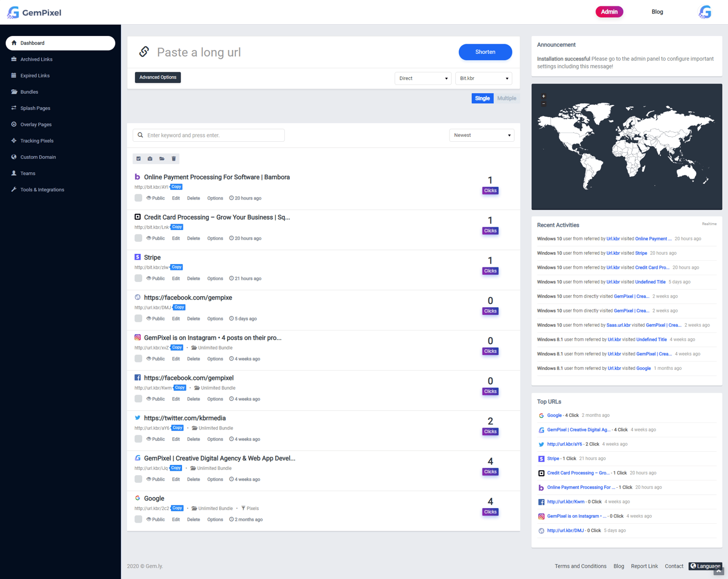The height and width of the screenshot is (579, 728).
Task: Open the Language selector in footer
Action: [705, 566]
